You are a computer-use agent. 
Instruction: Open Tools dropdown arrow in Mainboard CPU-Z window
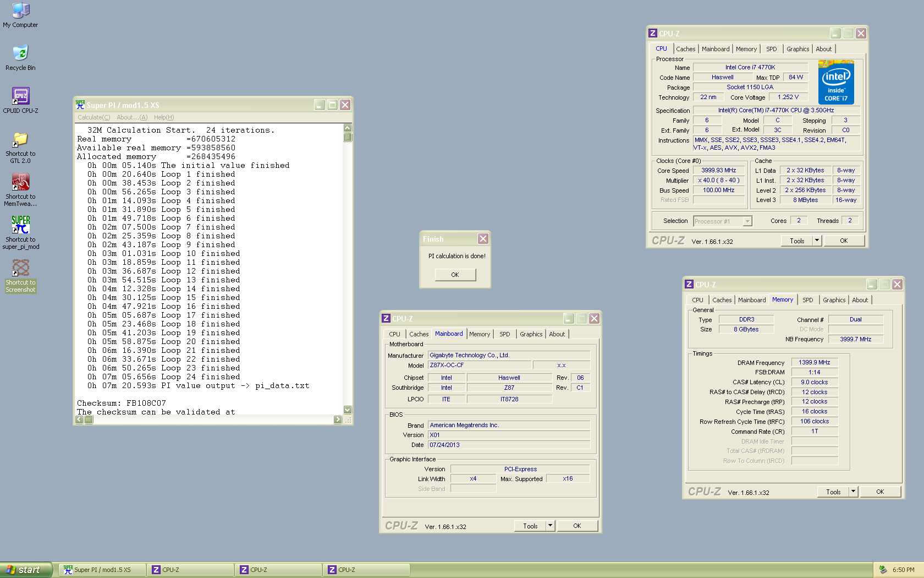point(550,526)
